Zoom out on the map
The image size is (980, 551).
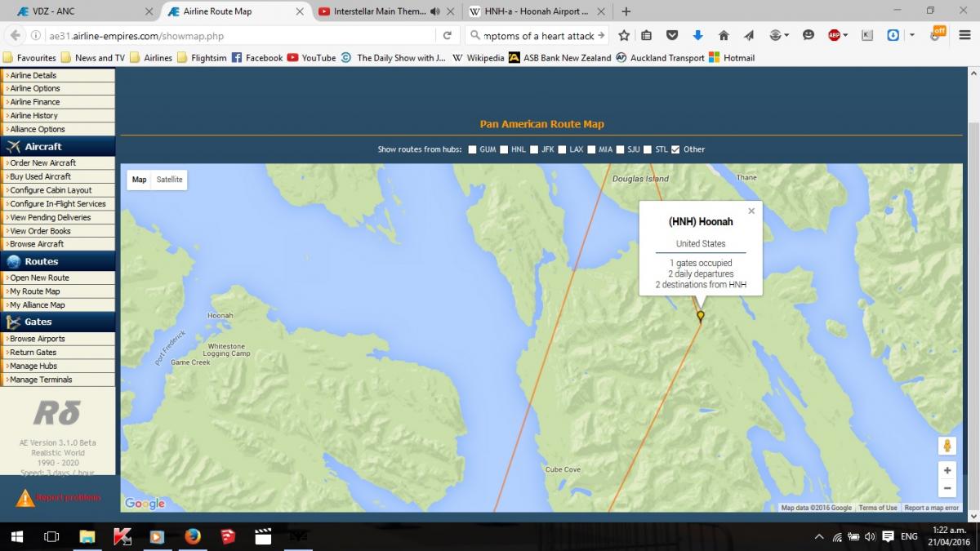pyautogui.click(x=947, y=488)
